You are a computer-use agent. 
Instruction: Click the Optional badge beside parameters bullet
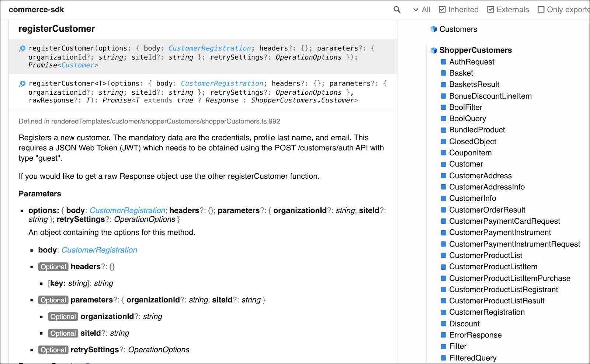tap(53, 300)
